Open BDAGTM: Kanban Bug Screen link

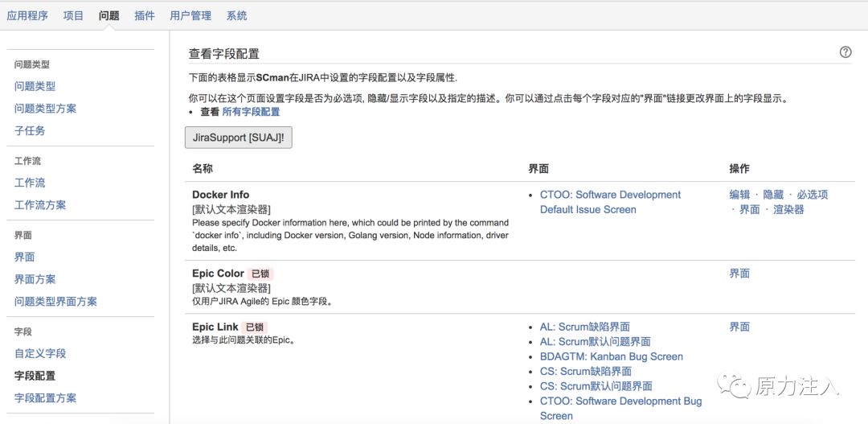click(611, 356)
